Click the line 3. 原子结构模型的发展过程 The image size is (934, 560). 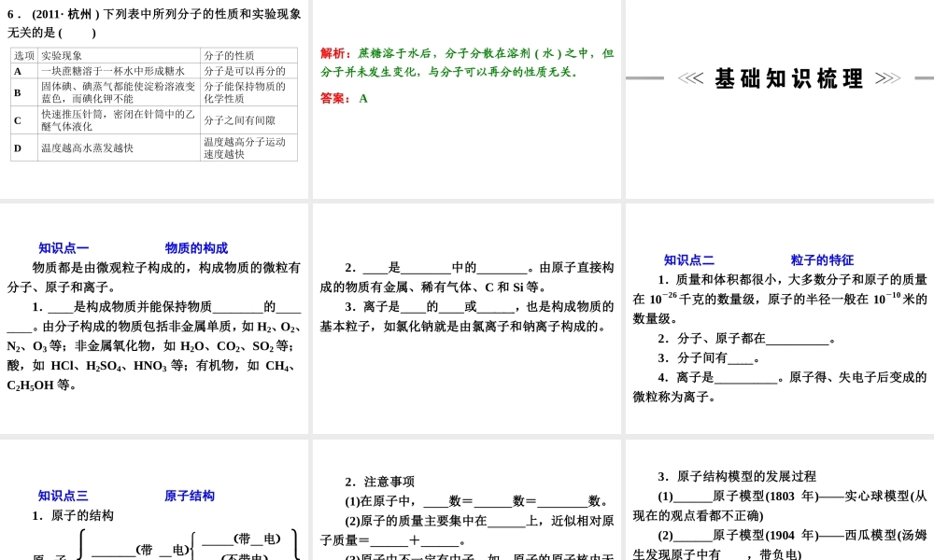pyautogui.click(x=737, y=476)
